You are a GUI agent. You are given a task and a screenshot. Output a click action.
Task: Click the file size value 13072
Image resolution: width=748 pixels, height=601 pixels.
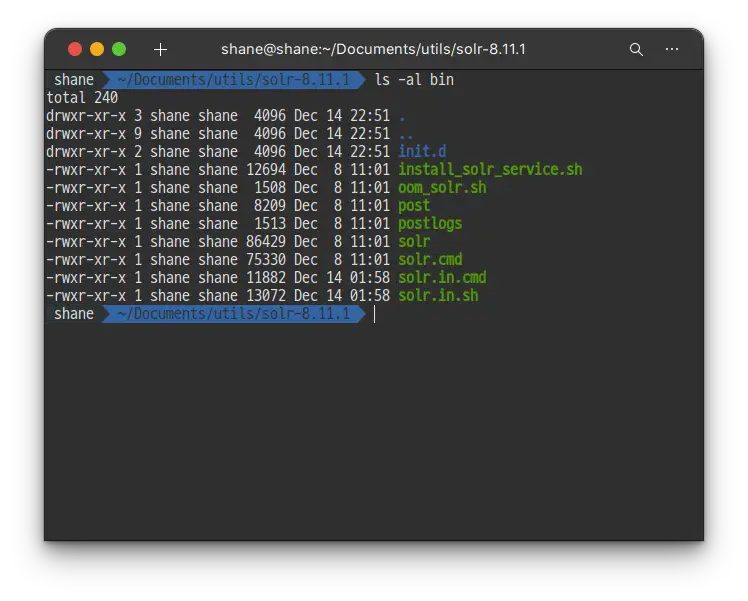pyautogui.click(x=266, y=296)
